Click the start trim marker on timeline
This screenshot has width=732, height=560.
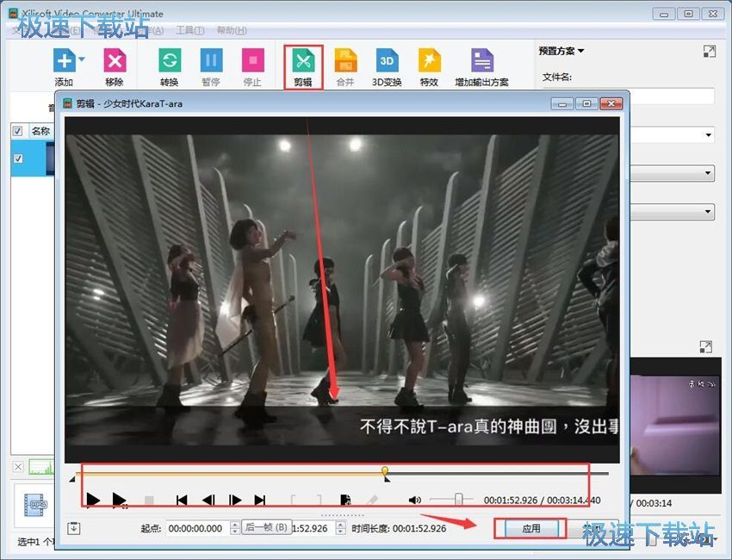tap(71, 479)
